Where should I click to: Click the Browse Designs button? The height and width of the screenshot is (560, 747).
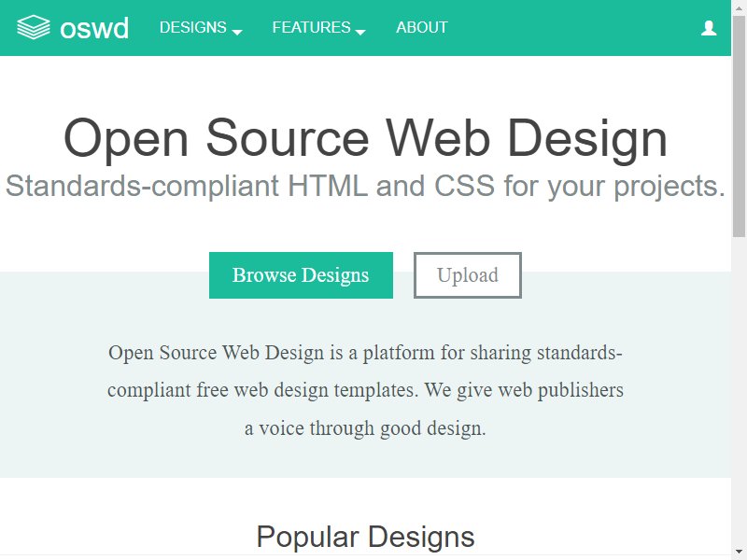[301, 275]
